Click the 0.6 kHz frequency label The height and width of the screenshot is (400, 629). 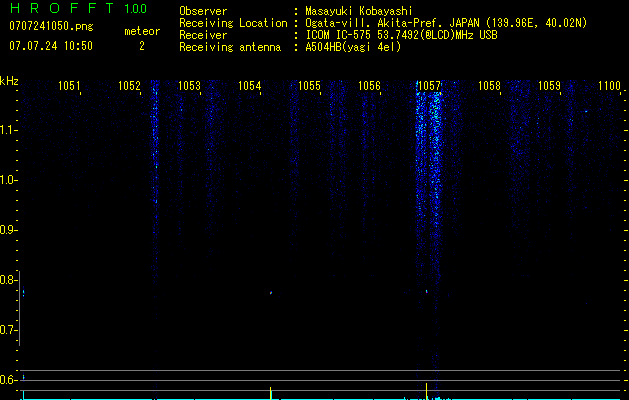click(8, 380)
